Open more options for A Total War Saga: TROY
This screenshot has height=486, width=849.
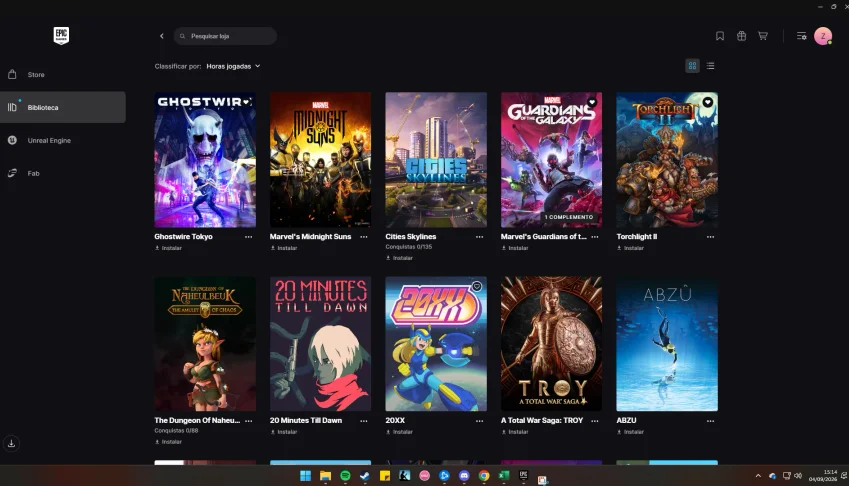(595, 421)
